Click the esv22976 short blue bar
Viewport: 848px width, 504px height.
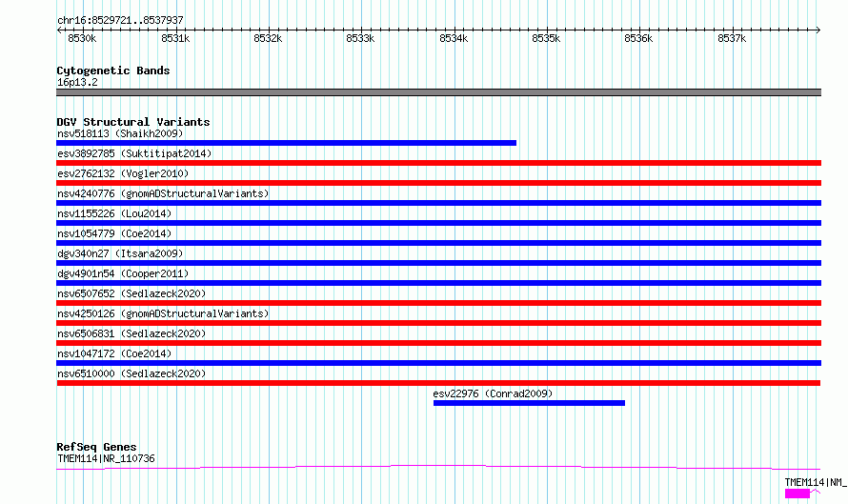[x=529, y=403]
